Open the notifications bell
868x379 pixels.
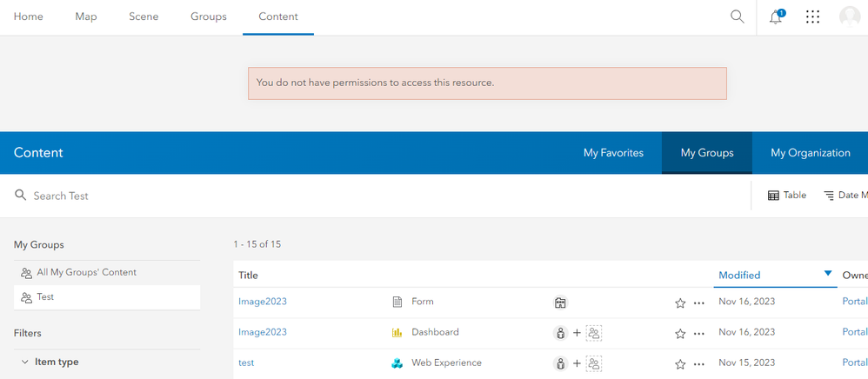click(x=775, y=17)
